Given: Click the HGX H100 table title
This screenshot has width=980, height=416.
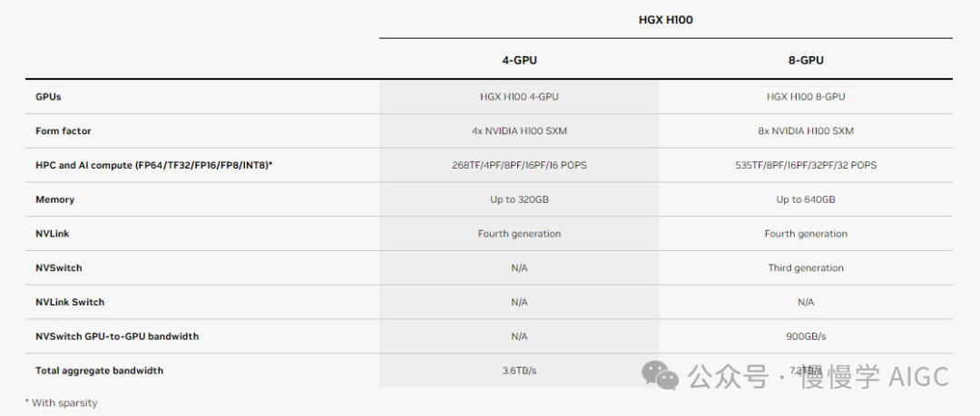Looking at the screenshot, I should click(x=666, y=19).
